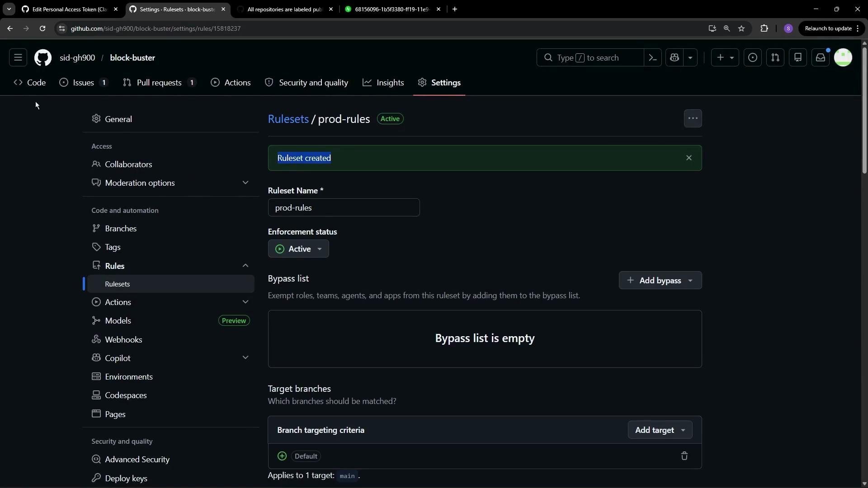This screenshot has height=488, width=868.
Task: Open Codespaces settings page
Action: click(171, 395)
